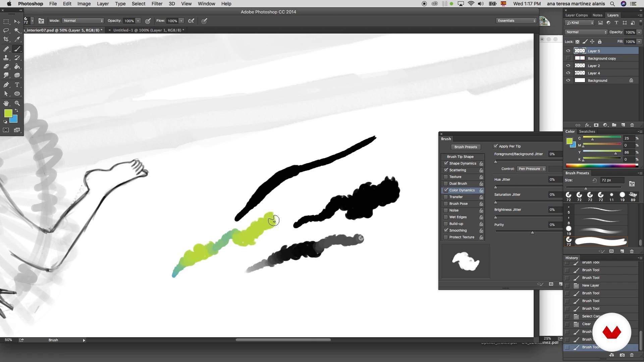Open the layer Kind filter dropdown
Image resolution: width=644 pixels, height=362 pixels.
tap(580, 23)
